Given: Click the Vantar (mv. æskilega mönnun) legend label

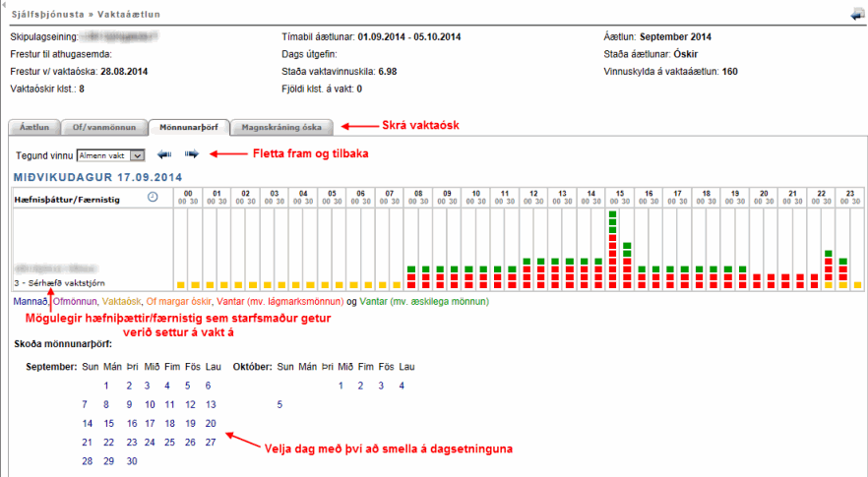Looking at the screenshot, I should (424, 302).
